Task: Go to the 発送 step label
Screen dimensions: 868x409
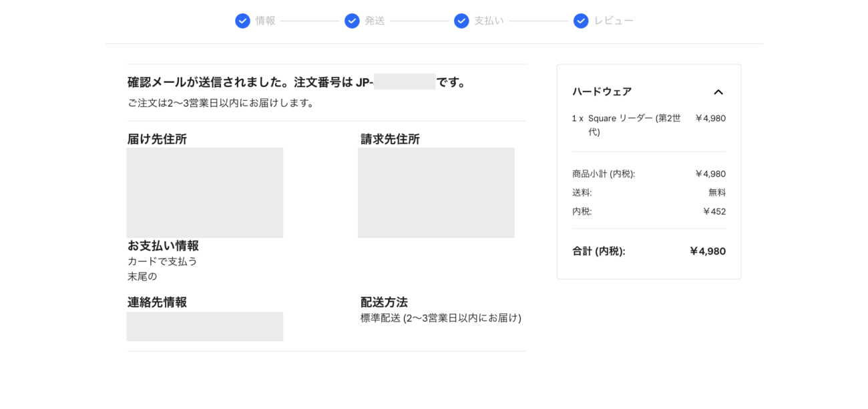Action: (375, 21)
